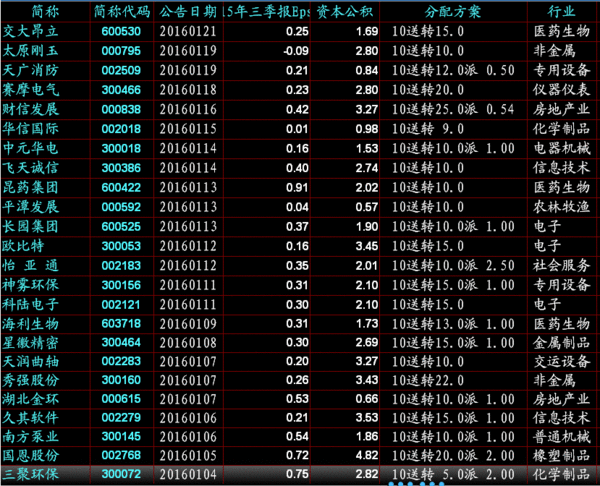Select stock name 科陆电子
Image resolution: width=600 pixels, height=486 pixels.
pos(30,305)
